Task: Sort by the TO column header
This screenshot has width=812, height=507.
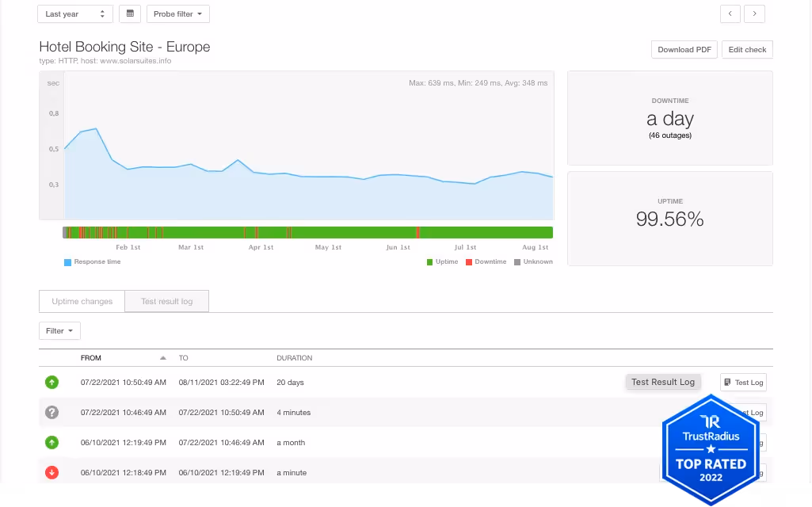Action: coord(183,358)
